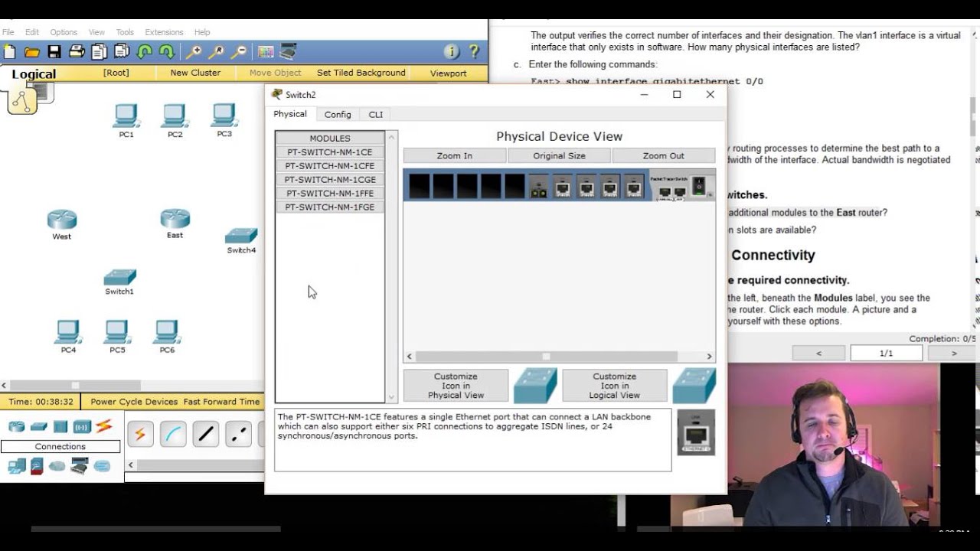Image resolution: width=980 pixels, height=551 pixels.
Task: Click the Original Size button
Action: pos(559,155)
